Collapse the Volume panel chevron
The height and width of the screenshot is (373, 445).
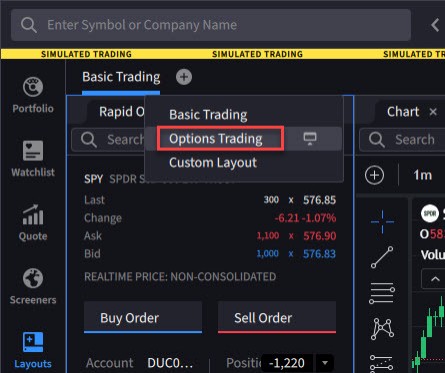[x=435, y=279]
